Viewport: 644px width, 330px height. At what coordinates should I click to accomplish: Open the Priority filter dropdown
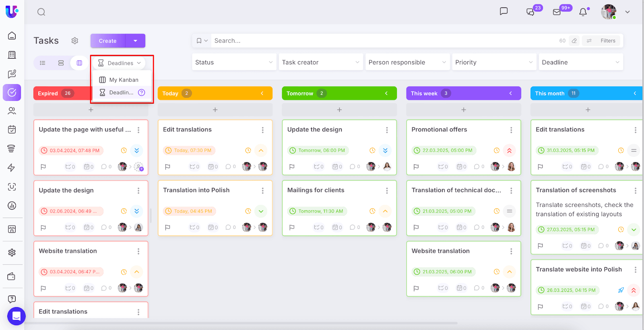494,62
